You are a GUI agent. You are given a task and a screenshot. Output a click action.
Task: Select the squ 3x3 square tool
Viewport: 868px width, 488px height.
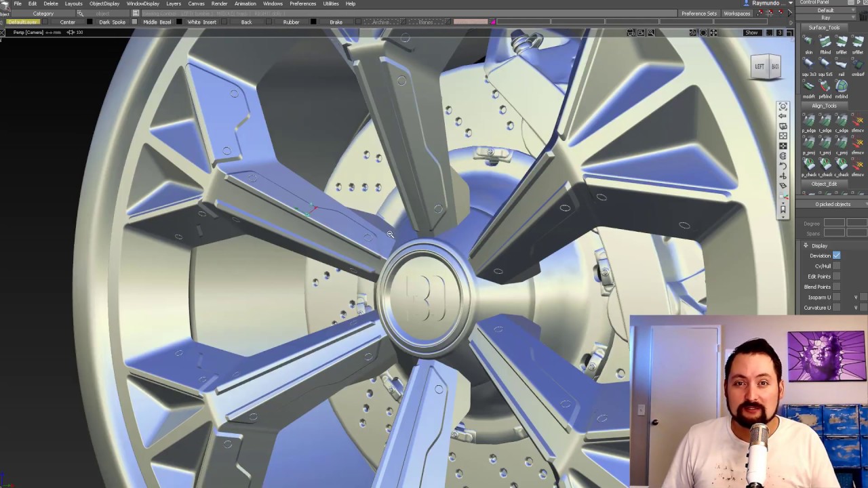(x=808, y=66)
